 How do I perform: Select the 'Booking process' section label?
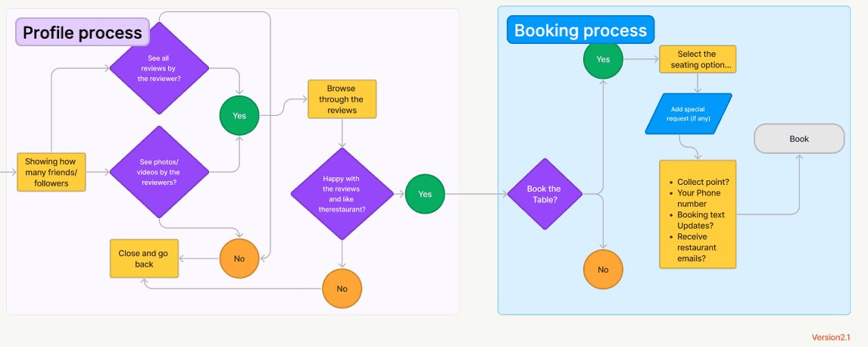pos(581,30)
